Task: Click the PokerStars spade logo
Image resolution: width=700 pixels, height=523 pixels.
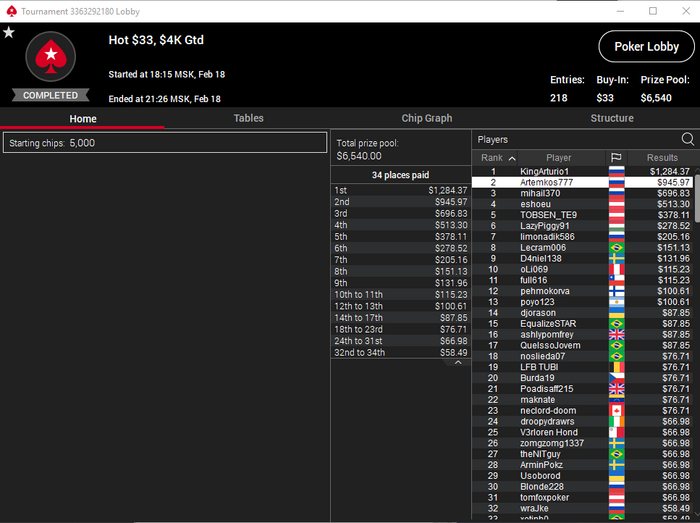Action: click(50, 57)
